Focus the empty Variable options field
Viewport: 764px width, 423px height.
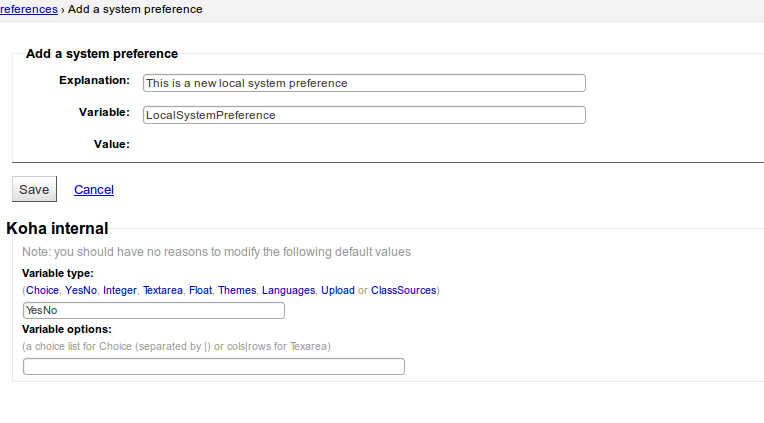[213, 366]
